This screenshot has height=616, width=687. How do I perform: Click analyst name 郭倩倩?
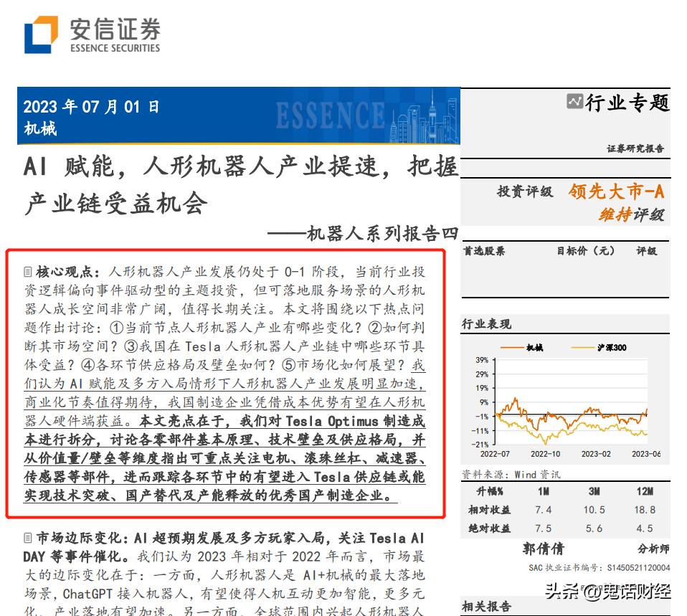[544, 548]
